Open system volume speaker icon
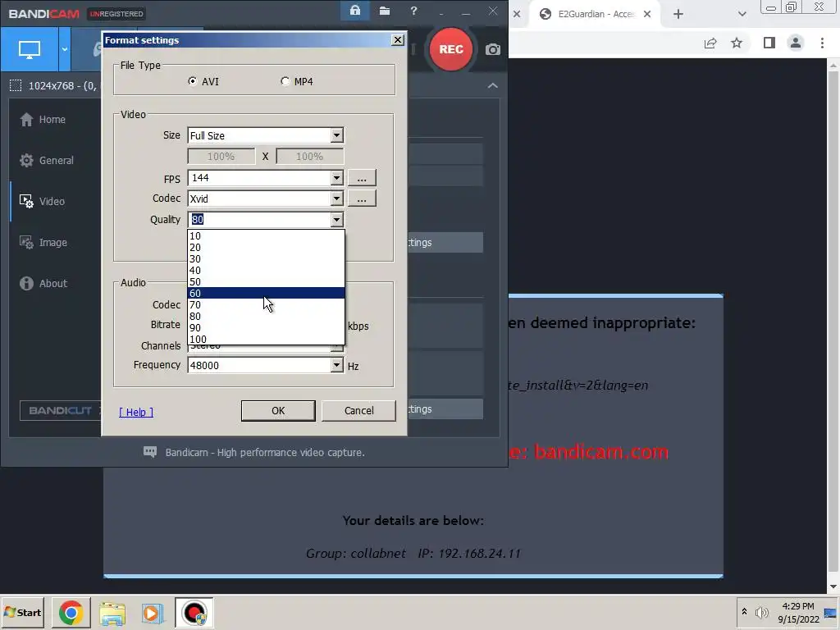This screenshot has width=840, height=630. click(761, 612)
